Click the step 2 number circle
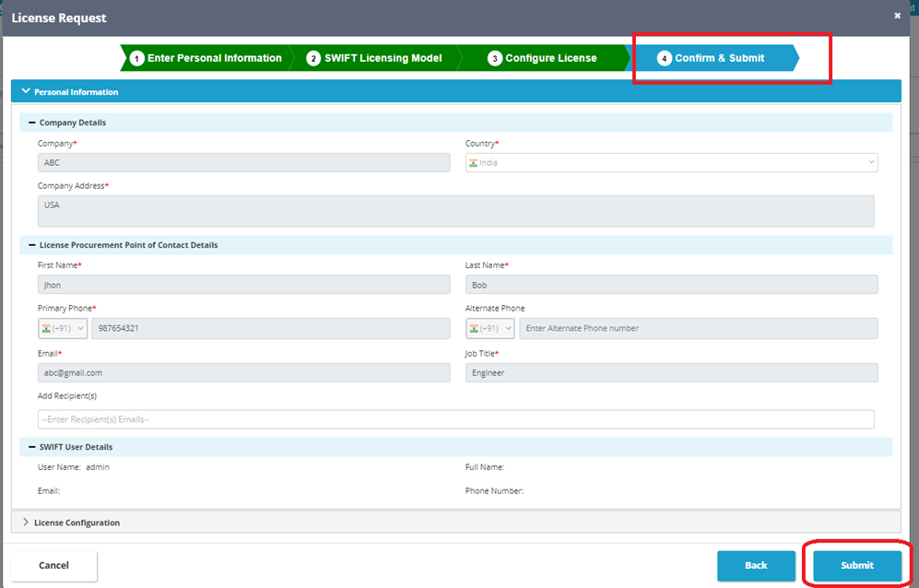 tap(313, 58)
